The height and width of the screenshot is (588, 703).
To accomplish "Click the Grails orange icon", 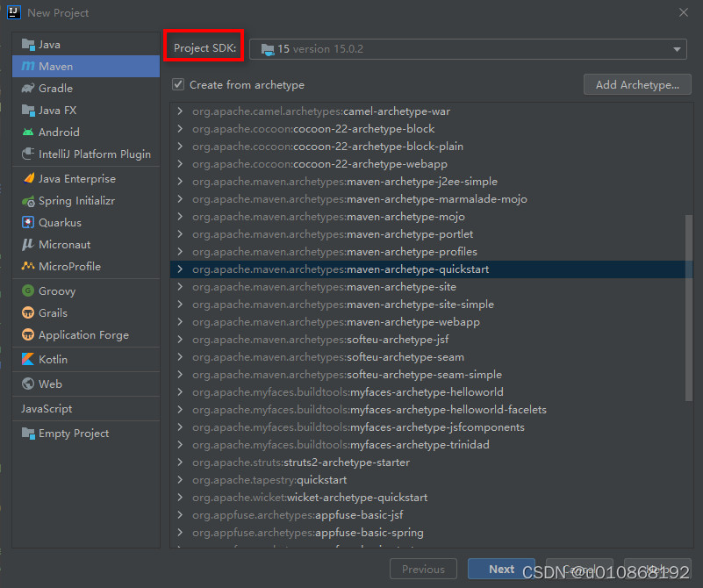I will coord(28,312).
